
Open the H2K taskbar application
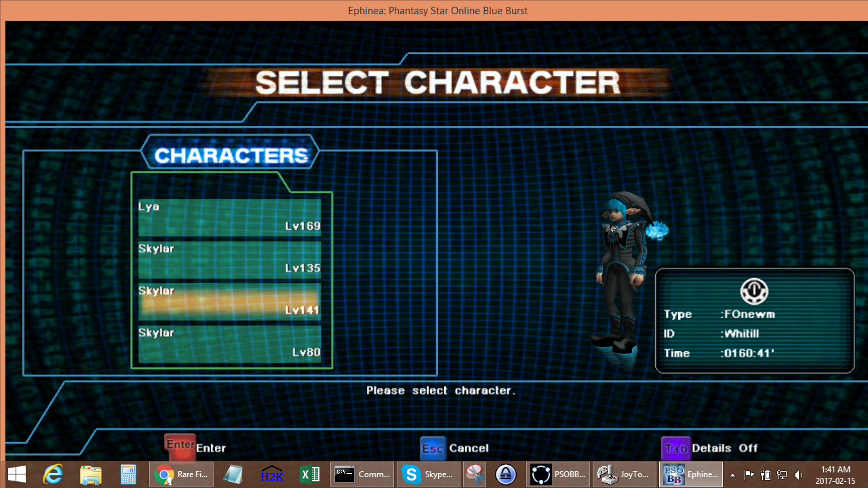pos(271,474)
